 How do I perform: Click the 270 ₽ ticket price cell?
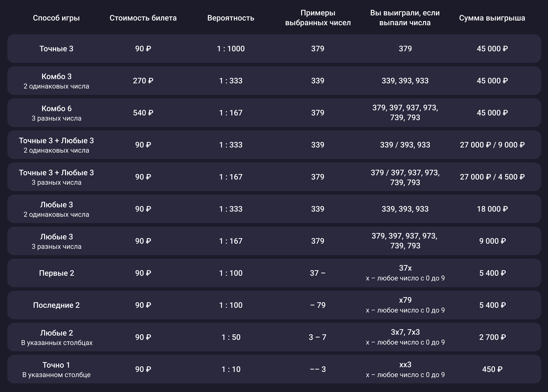143,81
